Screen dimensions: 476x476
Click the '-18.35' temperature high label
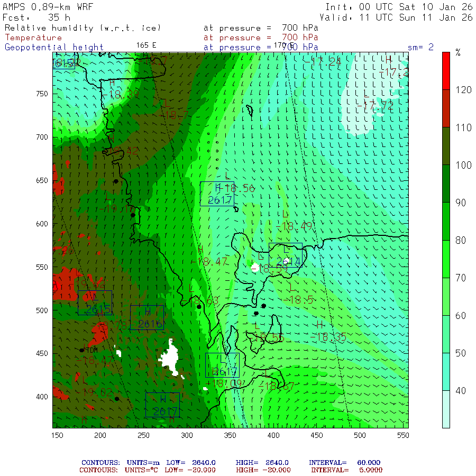(x=328, y=337)
